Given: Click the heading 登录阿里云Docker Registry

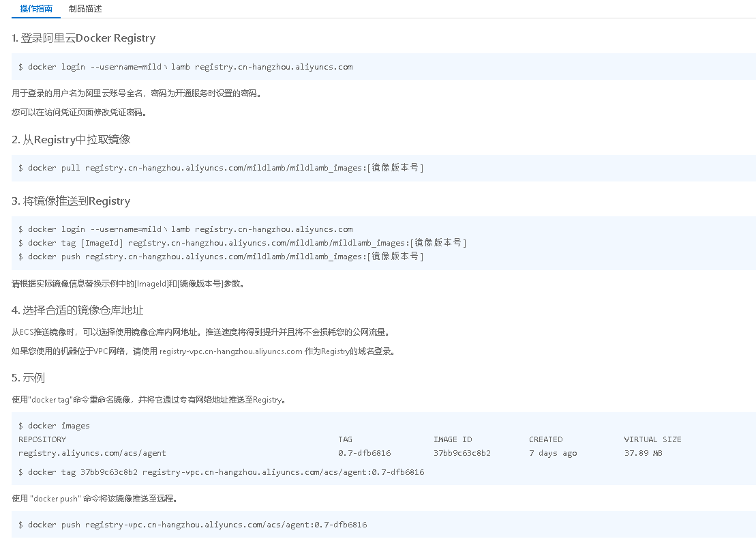Looking at the screenshot, I should point(85,38).
